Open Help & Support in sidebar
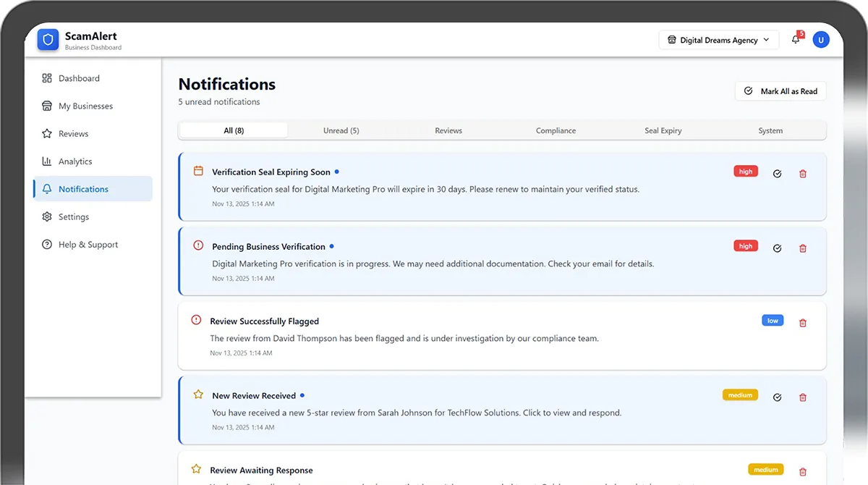 tap(88, 245)
